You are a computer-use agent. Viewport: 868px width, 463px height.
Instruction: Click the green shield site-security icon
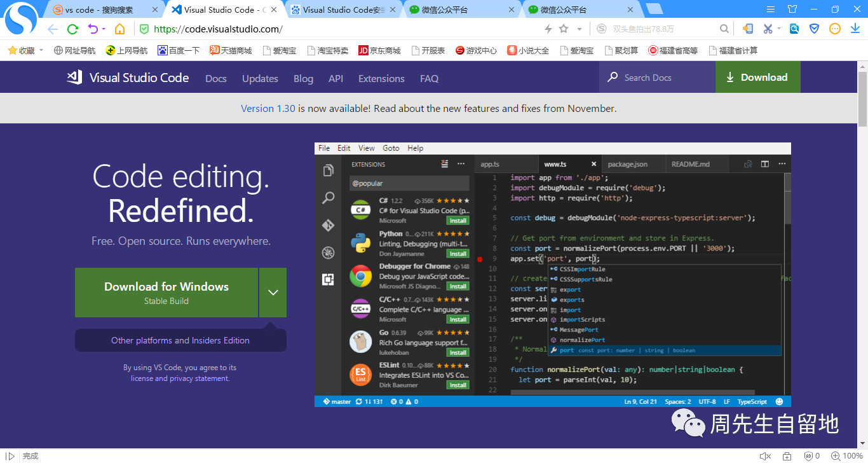(x=144, y=29)
